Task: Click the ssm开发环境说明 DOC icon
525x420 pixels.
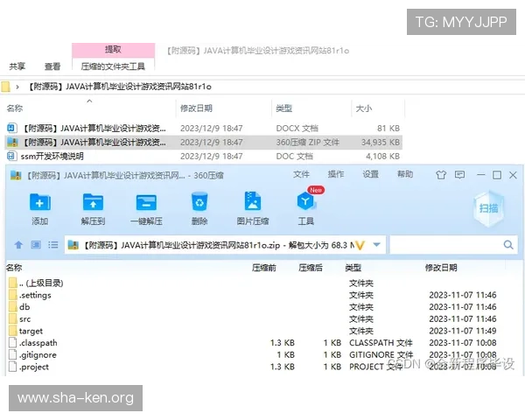Action: 11,156
